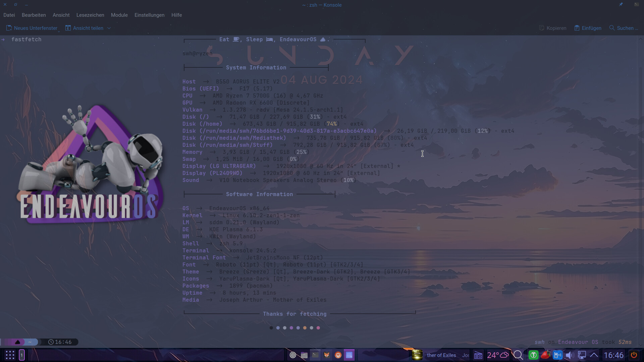Open the Bearbeiten menu
Screen dimensions: 644x362
[x=34, y=15]
